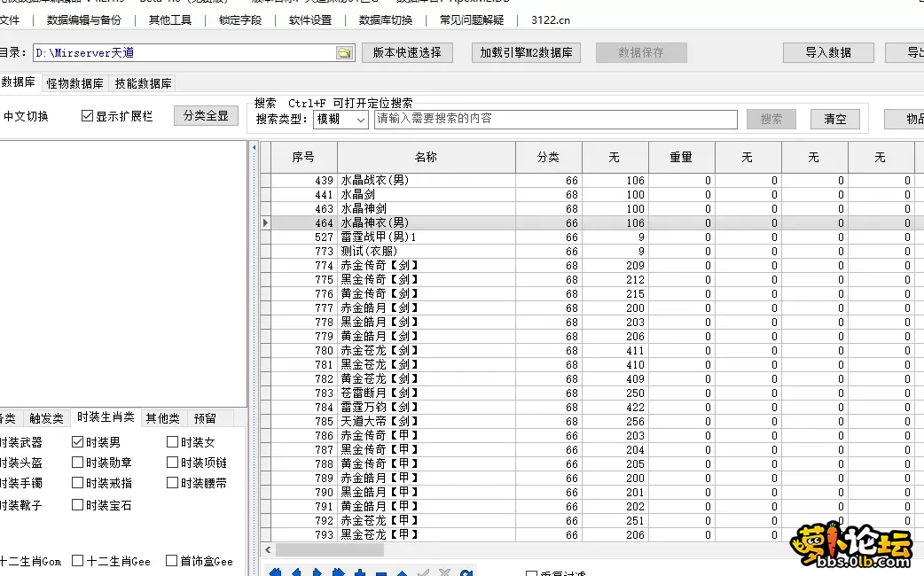924x576 pixels.
Task: Insert a new record with the plus icon
Action: coord(359,572)
